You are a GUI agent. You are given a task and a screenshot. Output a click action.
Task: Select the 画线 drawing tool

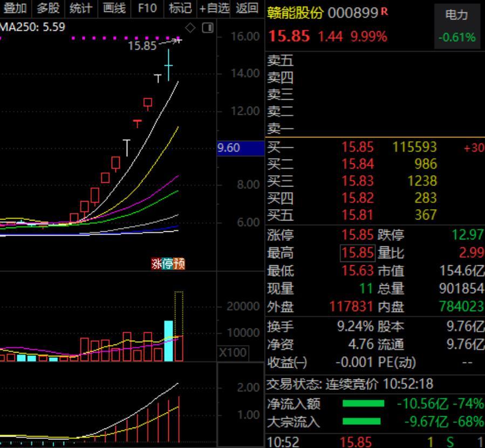pyautogui.click(x=114, y=8)
